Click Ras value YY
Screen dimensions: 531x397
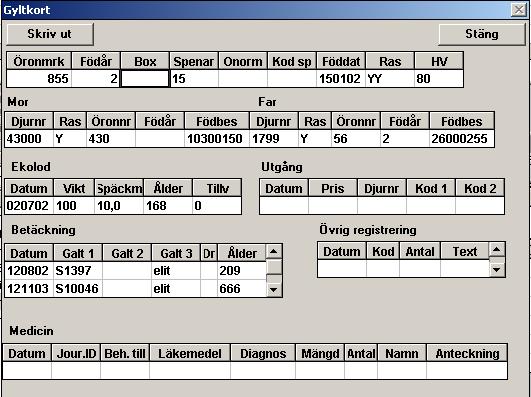point(390,79)
